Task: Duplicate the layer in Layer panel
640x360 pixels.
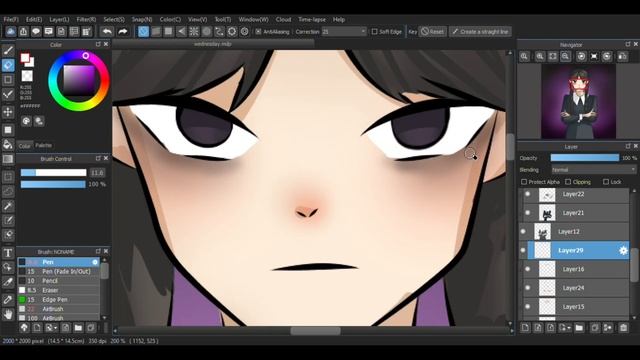Action: pos(595,328)
